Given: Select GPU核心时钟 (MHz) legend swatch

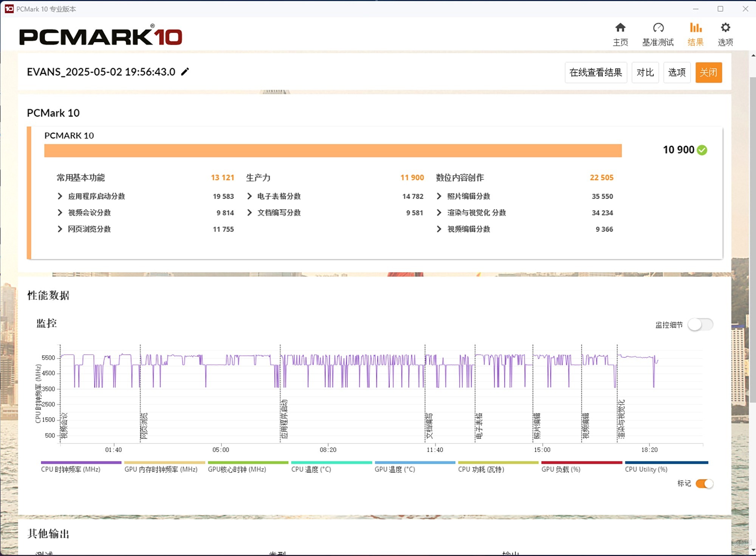Looking at the screenshot, I should coord(248,463).
